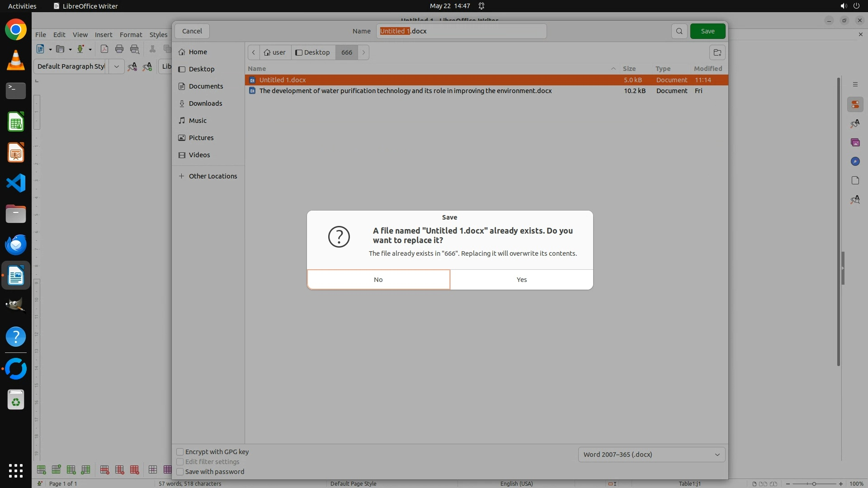Viewport: 868px width, 488px height.
Task: Open Visual Studio Code from dock
Action: 16,183
